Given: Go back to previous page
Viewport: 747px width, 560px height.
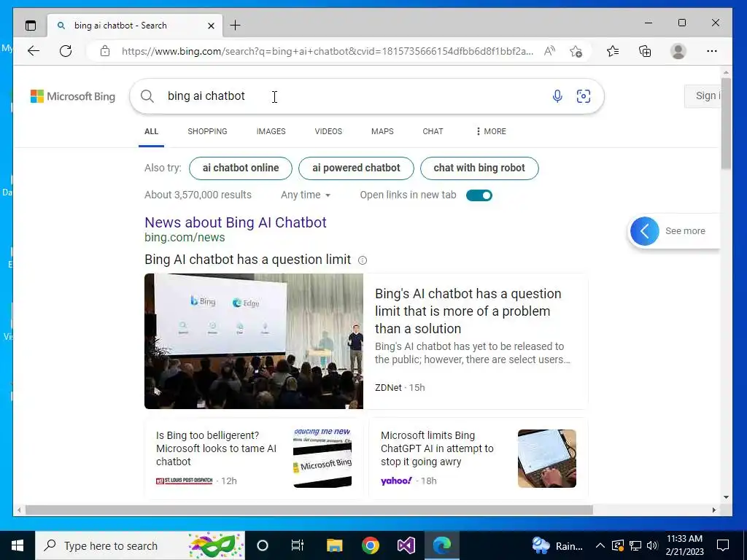Looking at the screenshot, I should point(34,51).
